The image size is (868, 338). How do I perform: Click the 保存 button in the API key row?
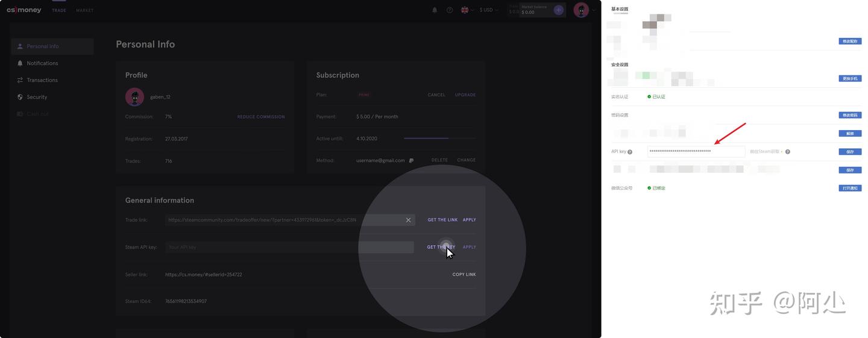(850, 152)
